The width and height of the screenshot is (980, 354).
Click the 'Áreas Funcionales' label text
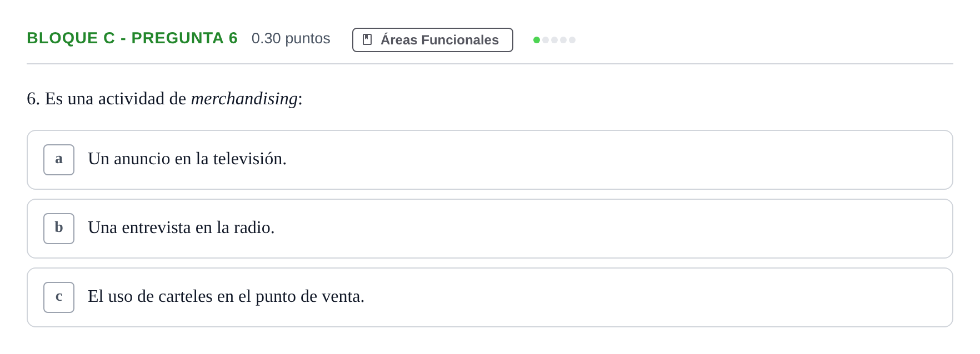point(439,40)
